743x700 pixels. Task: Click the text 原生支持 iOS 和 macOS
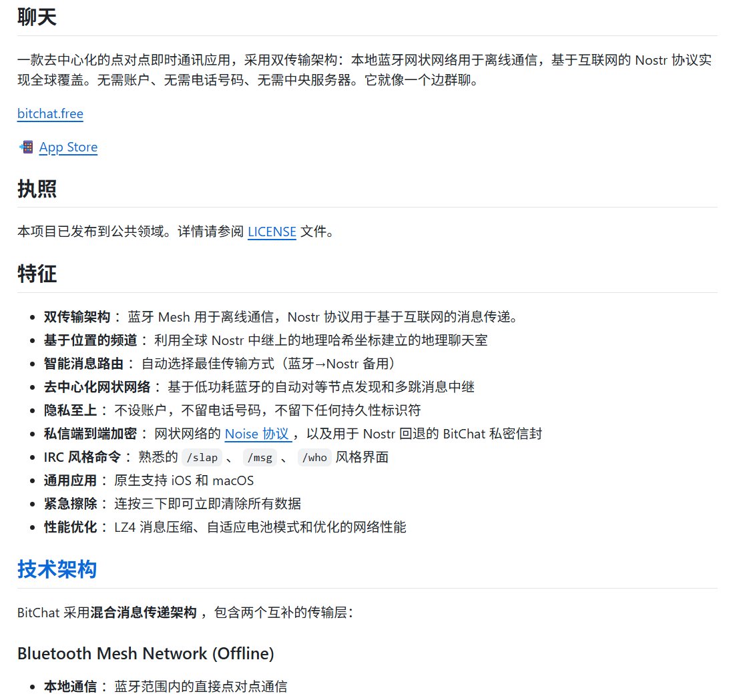pyautogui.click(x=184, y=480)
